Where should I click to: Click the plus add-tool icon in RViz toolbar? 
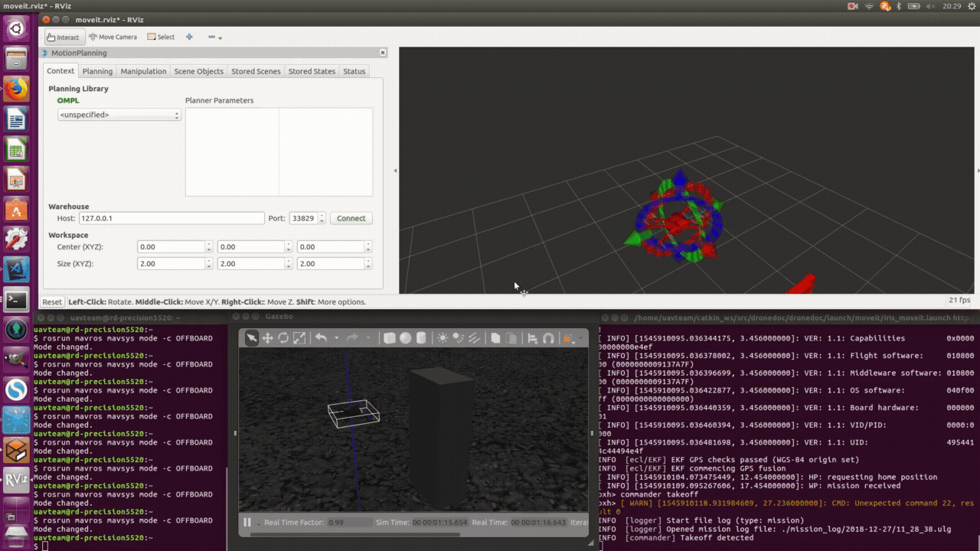pos(189,37)
